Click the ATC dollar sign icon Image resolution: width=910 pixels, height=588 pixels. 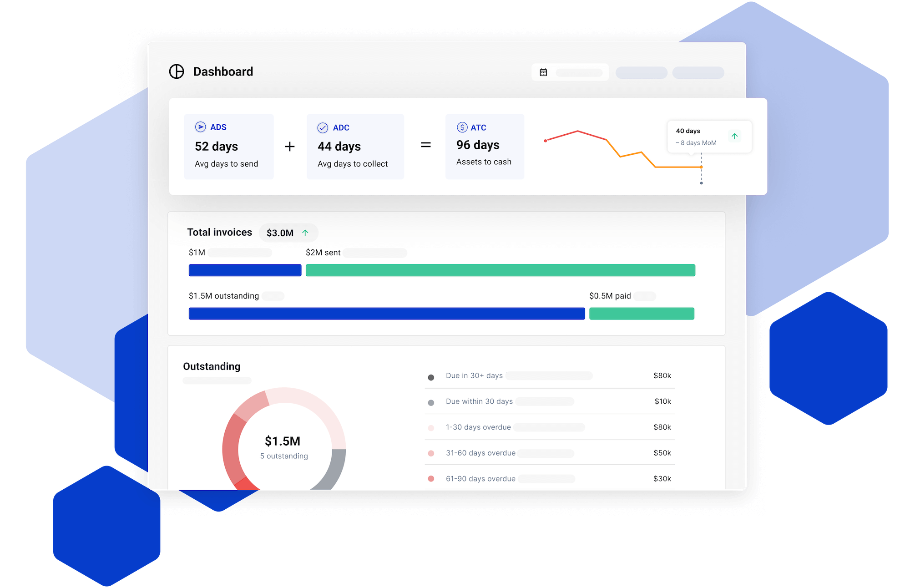[462, 127]
